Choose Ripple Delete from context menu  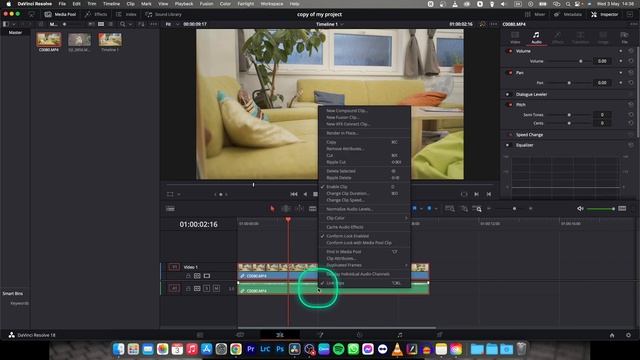pos(364,178)
